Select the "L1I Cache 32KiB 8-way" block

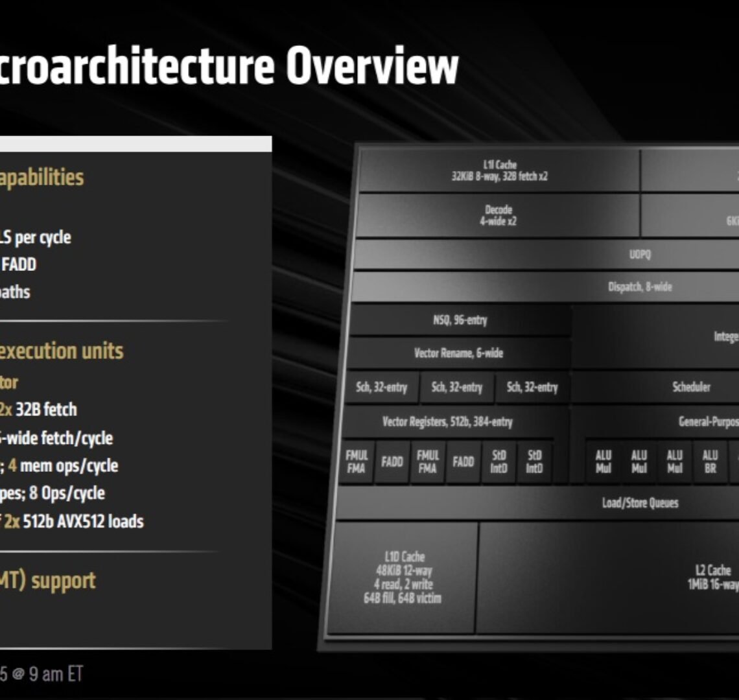tap(499, 170)
